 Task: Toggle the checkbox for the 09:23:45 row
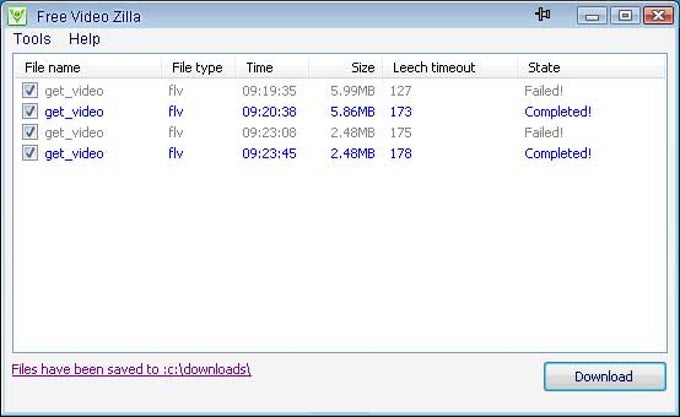(x=30, y=153)
